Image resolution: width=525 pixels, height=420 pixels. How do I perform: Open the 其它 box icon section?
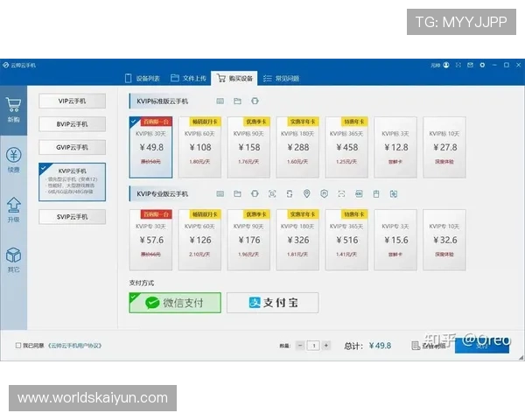click(x=13, y=260)
